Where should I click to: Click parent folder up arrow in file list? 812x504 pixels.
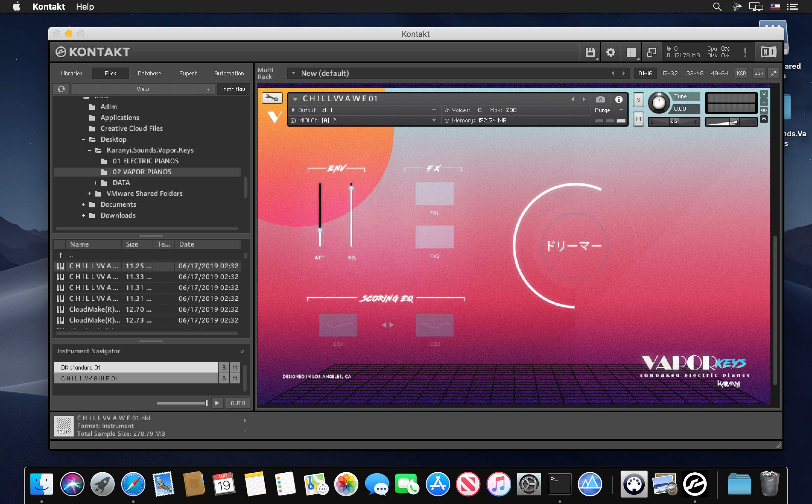pos(61,255)
